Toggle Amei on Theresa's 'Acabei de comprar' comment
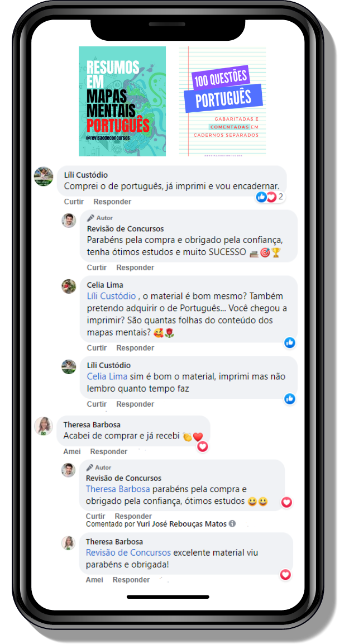Screen dimensions: 349x644 [x=72, y=451]
